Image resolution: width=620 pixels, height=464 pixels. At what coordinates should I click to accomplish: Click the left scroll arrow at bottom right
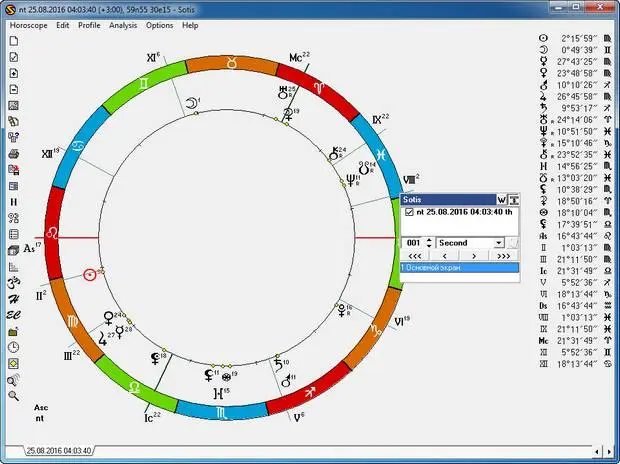(x=597, y=451)
